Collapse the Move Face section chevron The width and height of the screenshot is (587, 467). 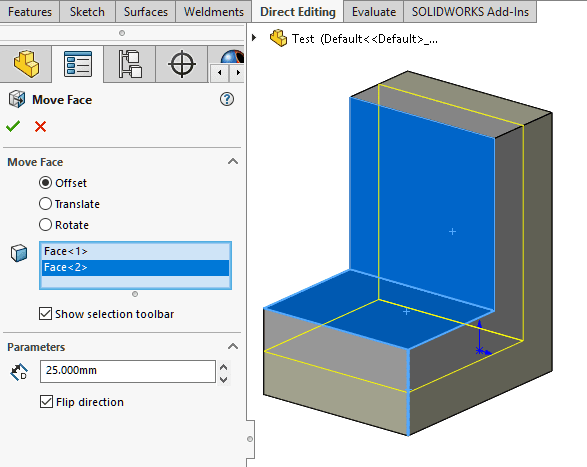click(x=233, y=161)
